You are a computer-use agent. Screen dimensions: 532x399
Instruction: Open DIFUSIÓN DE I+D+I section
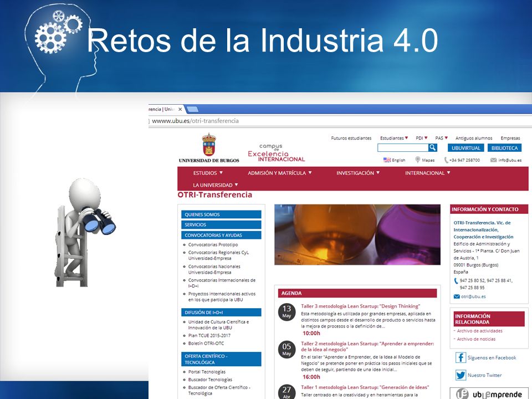221,313
